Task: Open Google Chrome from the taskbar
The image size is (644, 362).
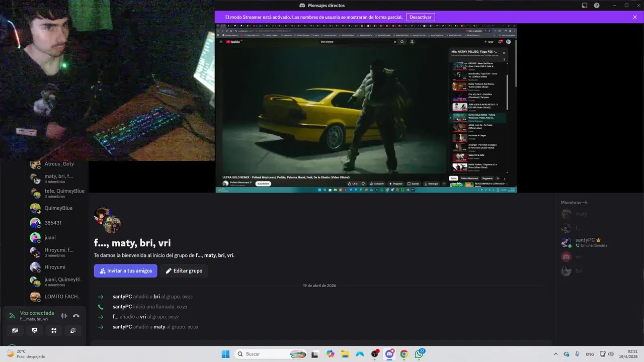Action: coord(404,354)
